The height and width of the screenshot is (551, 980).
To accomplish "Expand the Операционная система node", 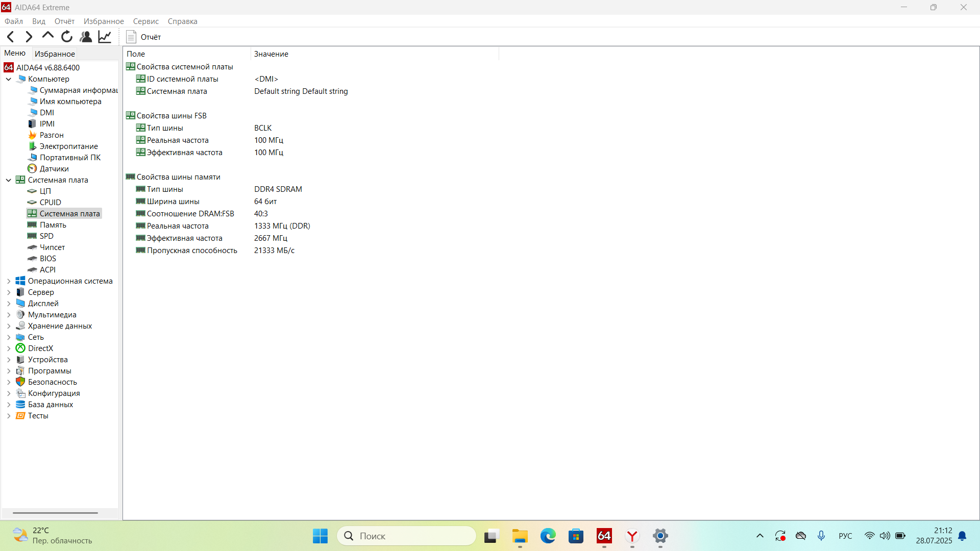I will tap(9, 281).
